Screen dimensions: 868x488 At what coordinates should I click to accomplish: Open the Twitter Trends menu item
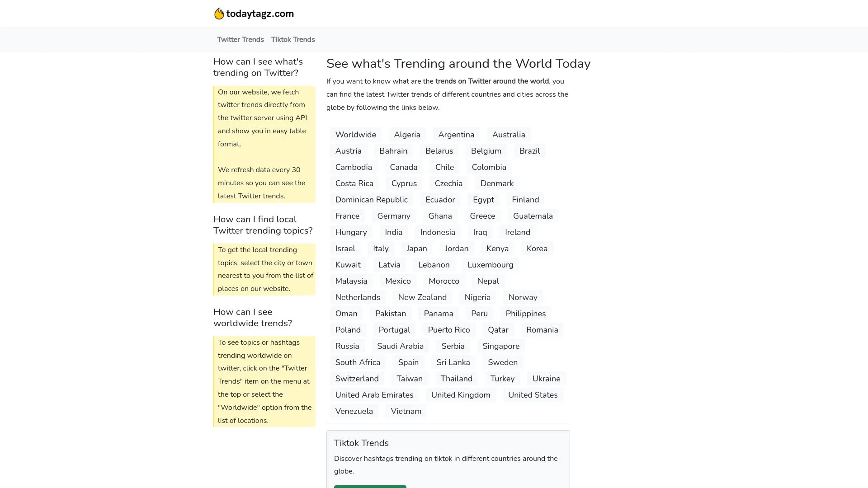click(x=240, y=40)
